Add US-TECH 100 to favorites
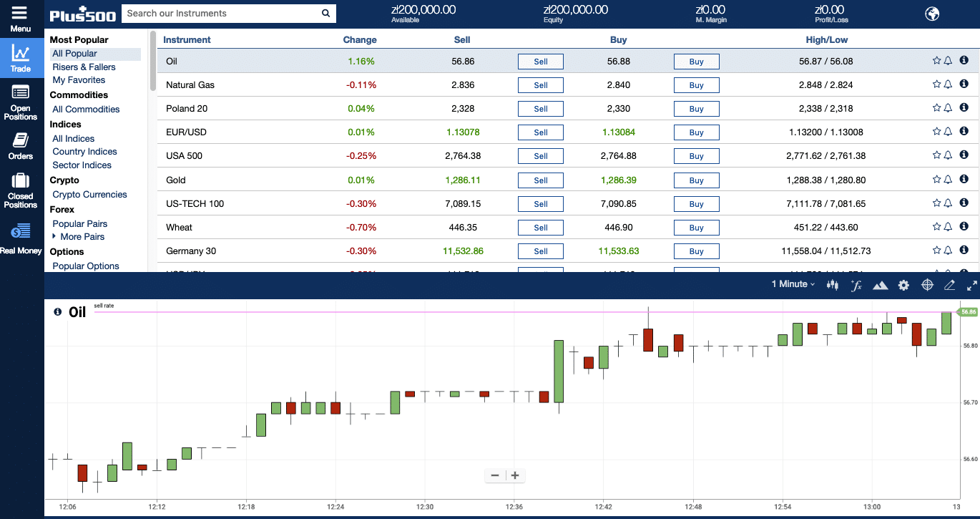The image size is (980, 519). [x=936, y=203]
